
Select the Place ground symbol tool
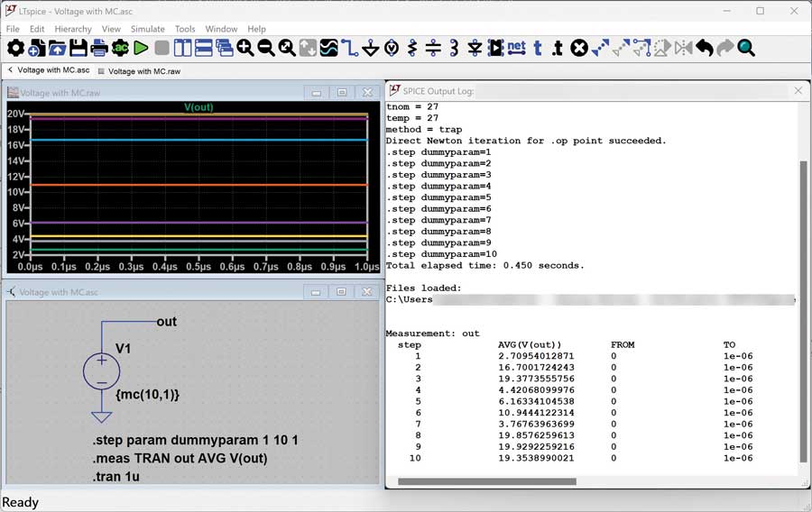370,48
